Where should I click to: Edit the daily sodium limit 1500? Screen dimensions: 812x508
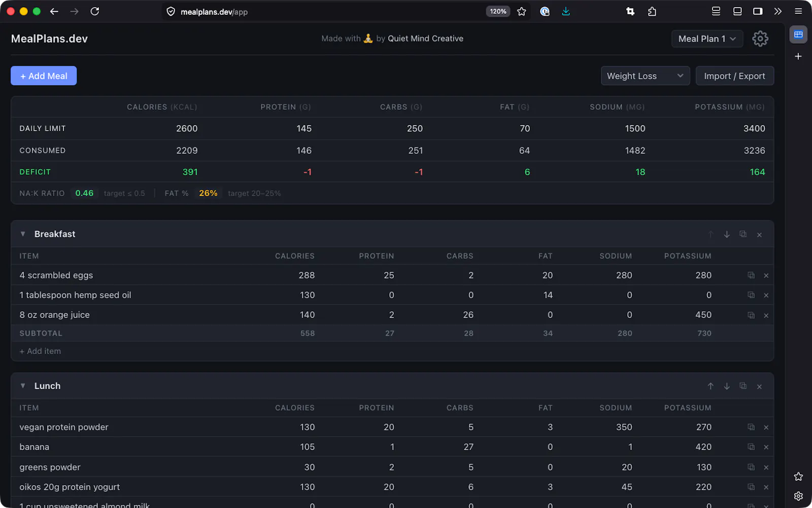[x=635, y=129]
